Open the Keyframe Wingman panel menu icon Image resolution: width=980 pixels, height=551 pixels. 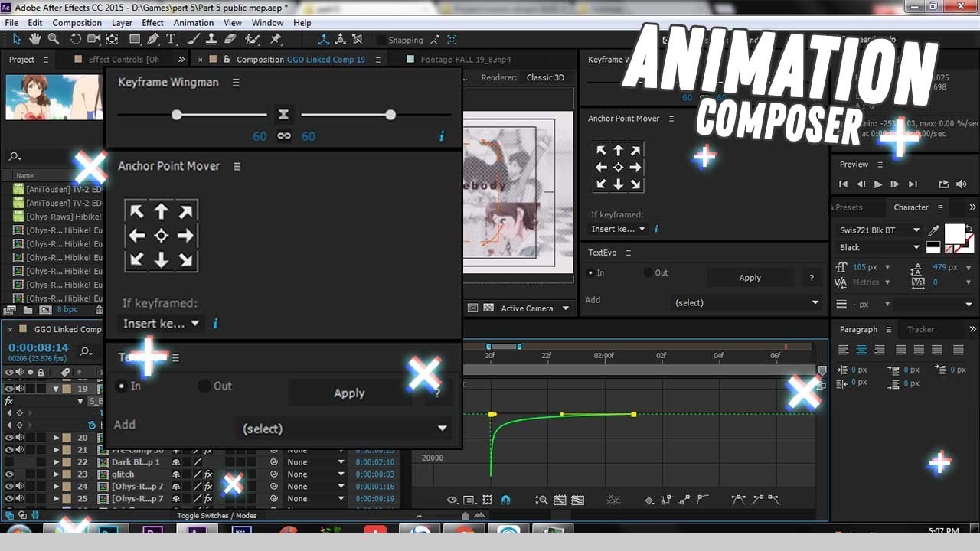tap(236, 83)
